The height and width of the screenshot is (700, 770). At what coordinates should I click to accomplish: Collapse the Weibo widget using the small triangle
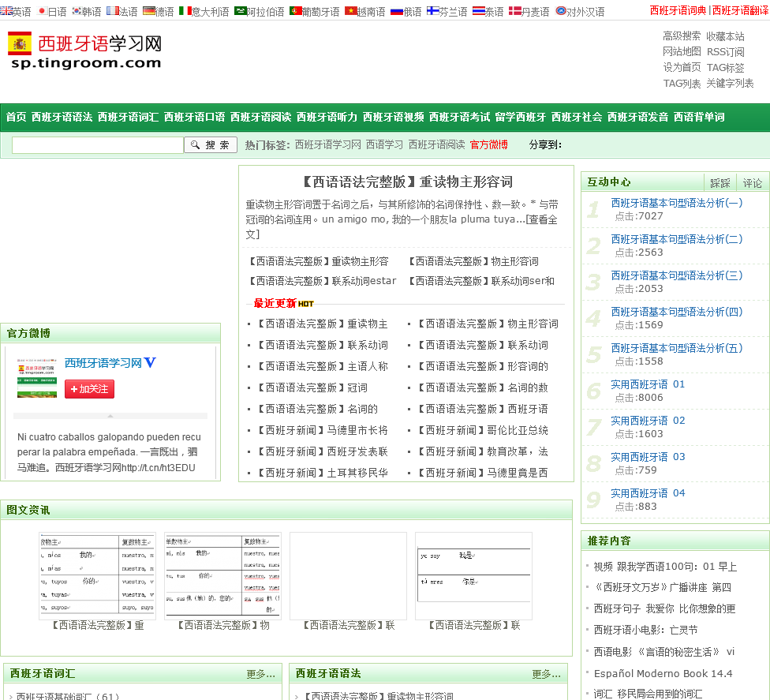coord(110,415)
